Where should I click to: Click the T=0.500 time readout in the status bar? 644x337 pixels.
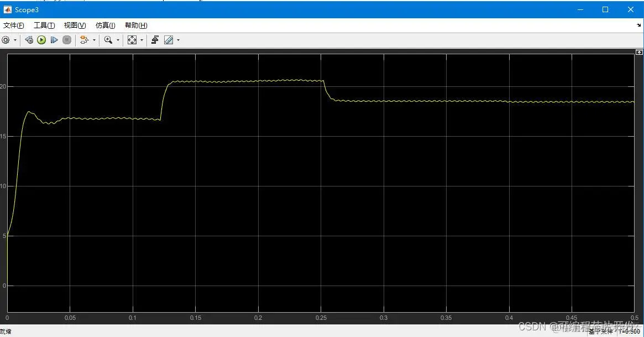(x=630, y=331)
